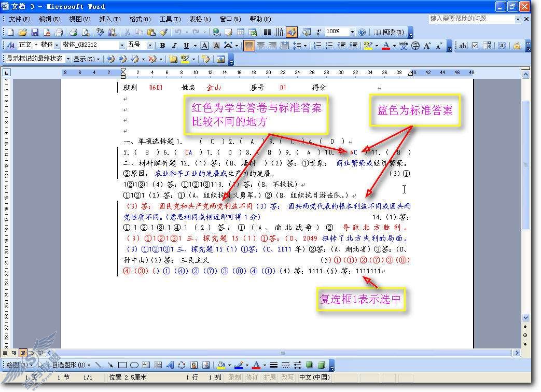Open the 插入(I) menu
Screen dimensions: 541x392
point(110,19)
